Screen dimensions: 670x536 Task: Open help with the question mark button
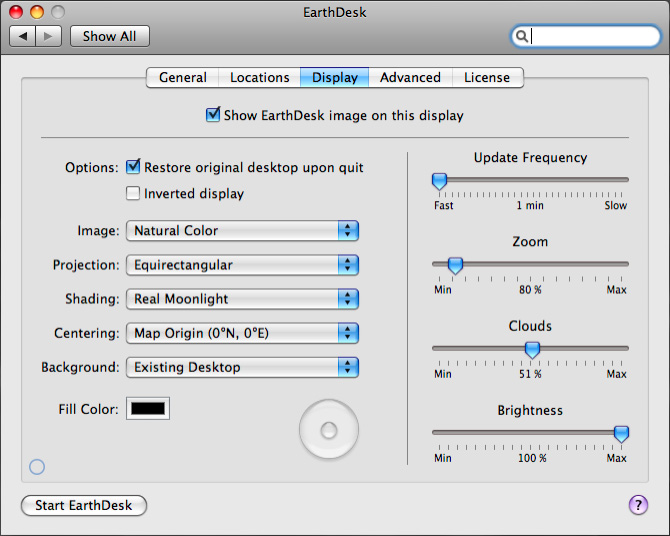pyautogui.click(x=638, y=505)
